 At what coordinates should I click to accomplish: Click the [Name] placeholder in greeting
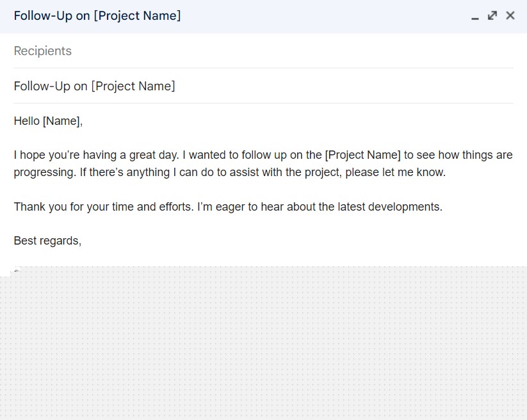61,121
